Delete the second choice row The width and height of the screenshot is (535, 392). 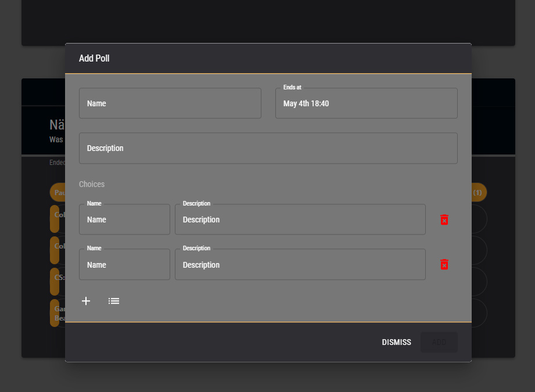click(444, 265)
